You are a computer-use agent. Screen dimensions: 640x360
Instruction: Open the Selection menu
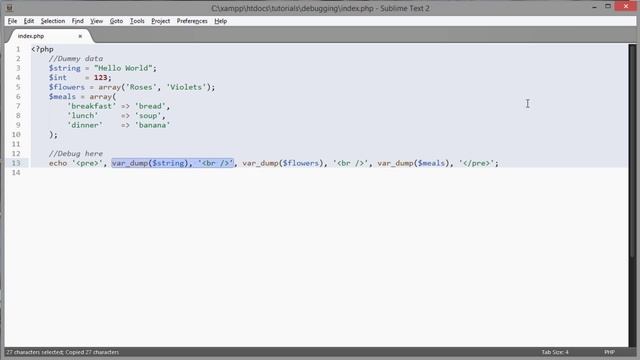(53, 21)
